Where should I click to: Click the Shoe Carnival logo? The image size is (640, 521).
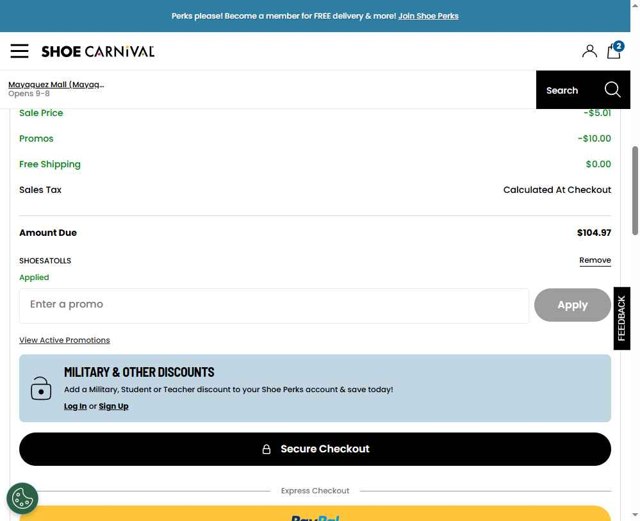pyautogui.click(x=98, y=51)
